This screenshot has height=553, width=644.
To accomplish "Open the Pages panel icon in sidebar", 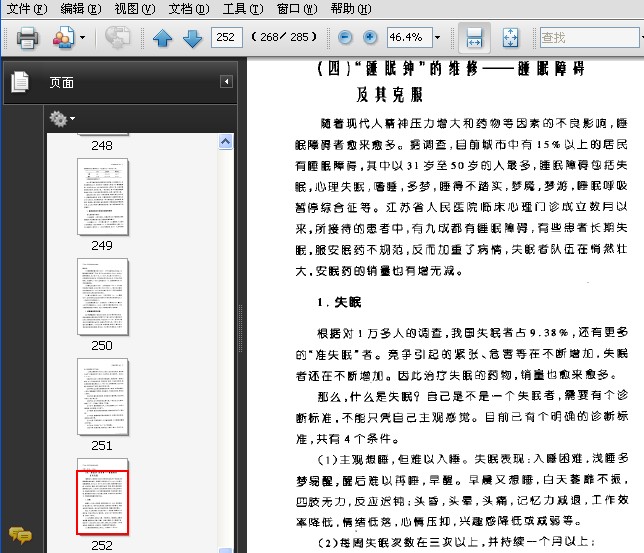I will (x=20, y=82).
